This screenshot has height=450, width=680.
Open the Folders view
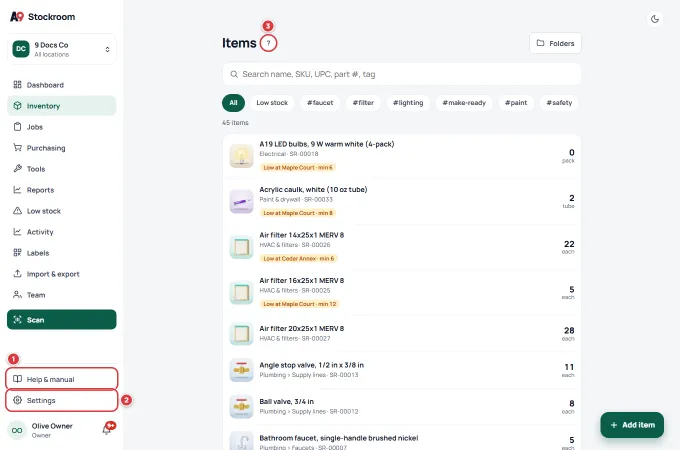(555, 43)
